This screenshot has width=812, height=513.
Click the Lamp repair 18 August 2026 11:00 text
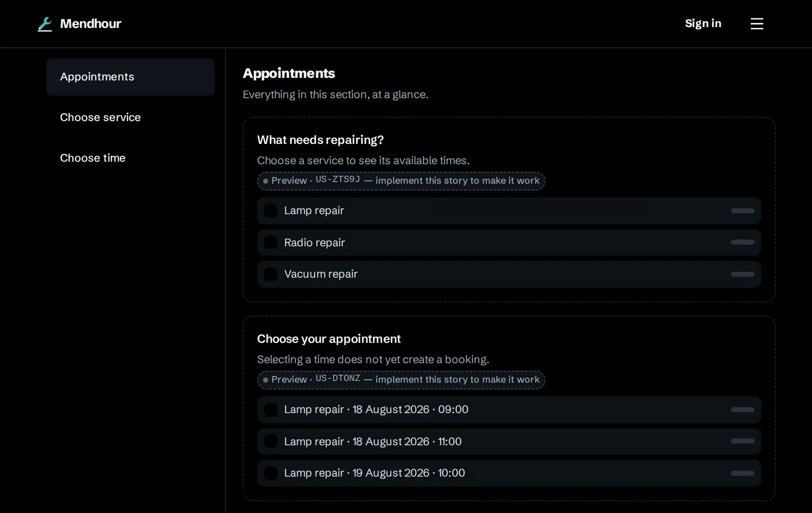[x=373, y=441]
